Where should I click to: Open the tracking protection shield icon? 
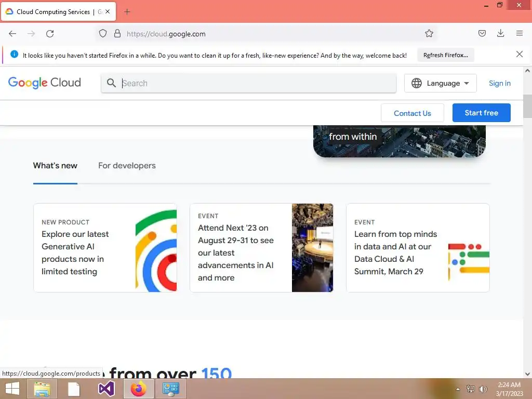point(103,34)
